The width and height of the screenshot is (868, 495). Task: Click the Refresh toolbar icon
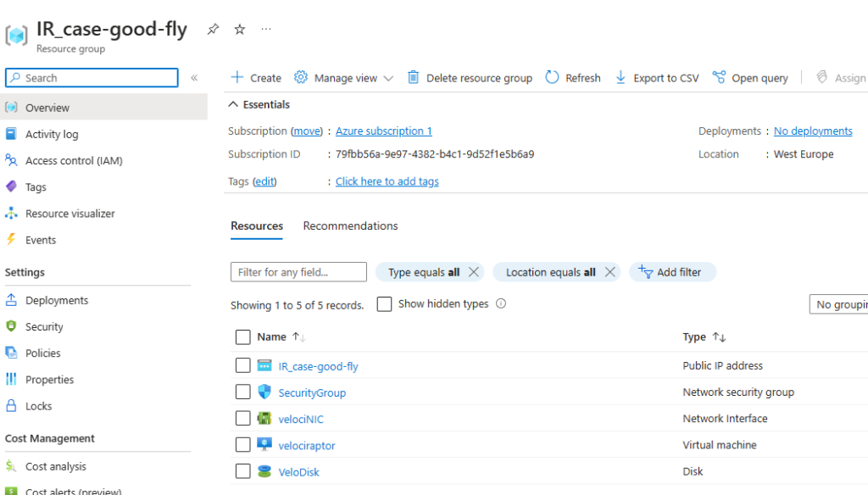(x=553, y=77)
